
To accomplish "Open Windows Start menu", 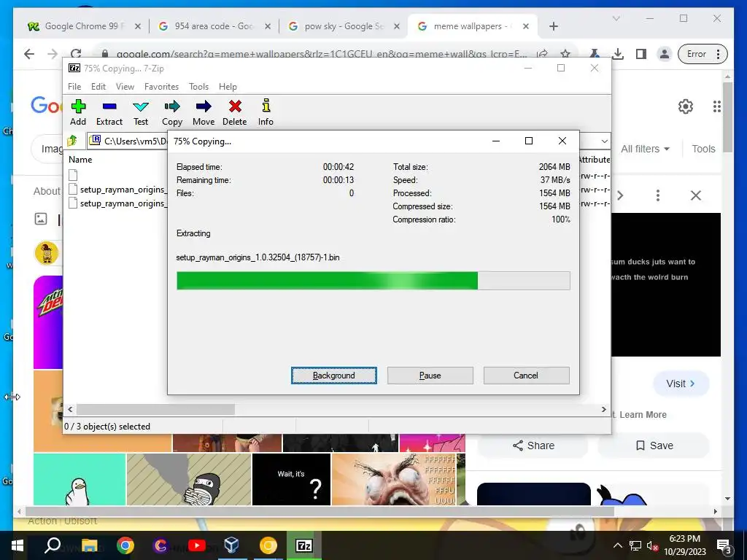I will pyautogui.click(x=18, y=545).
